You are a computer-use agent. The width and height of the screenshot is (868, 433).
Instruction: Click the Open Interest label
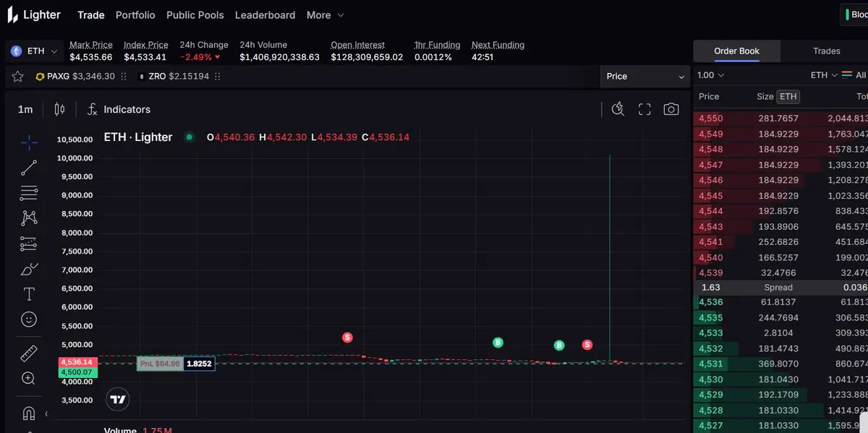[358, 45]
